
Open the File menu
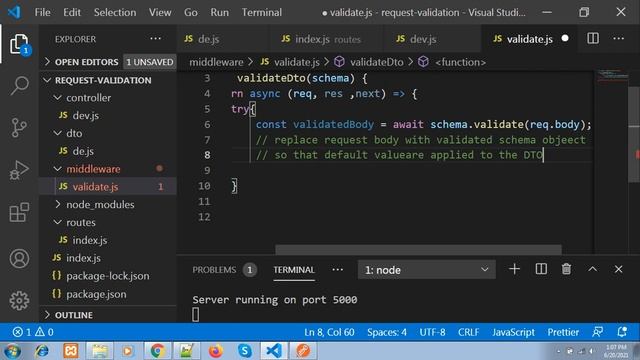[42, 12]
